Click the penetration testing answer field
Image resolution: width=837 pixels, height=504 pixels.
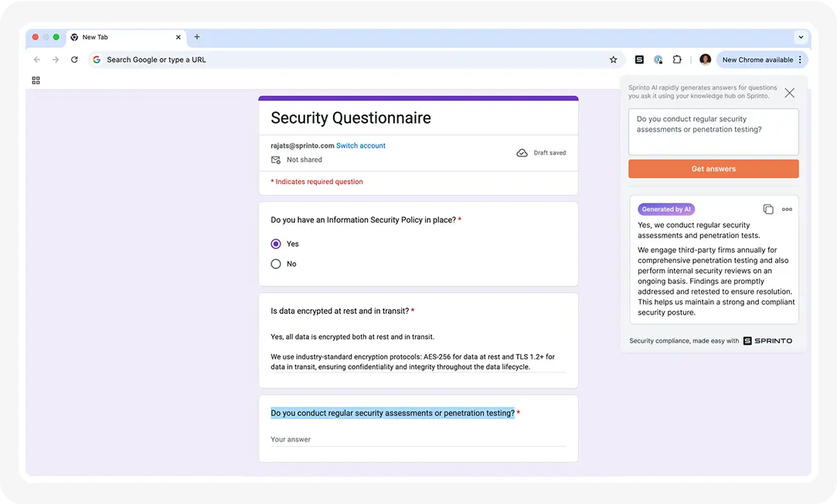[417, 439]
